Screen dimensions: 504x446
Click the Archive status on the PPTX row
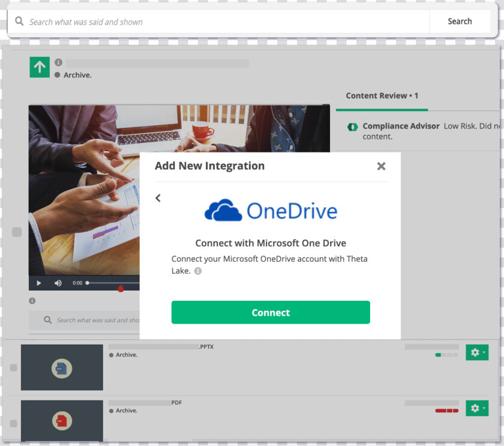coord(124,355)
